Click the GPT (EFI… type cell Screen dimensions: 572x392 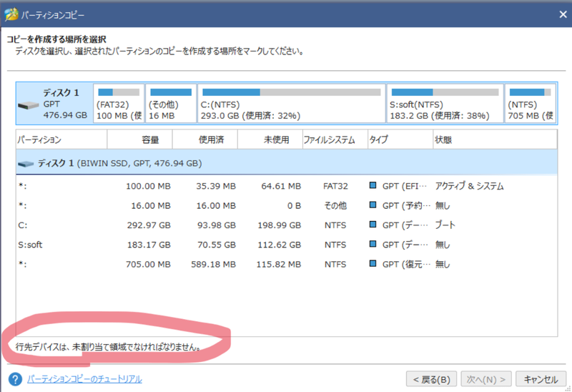click(404, 186)
